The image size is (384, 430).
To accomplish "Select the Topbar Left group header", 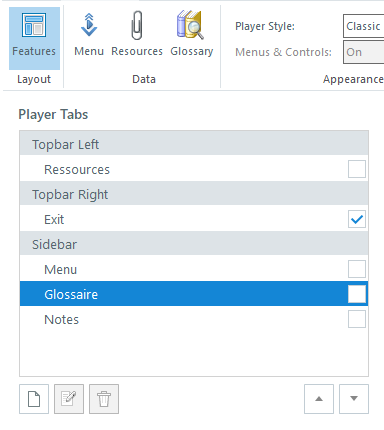I will (x=194, y=144).
